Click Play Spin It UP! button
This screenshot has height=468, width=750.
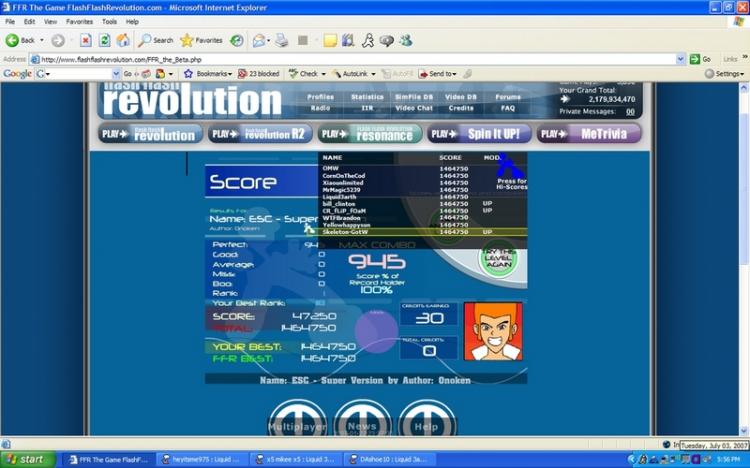pos(479,134)
